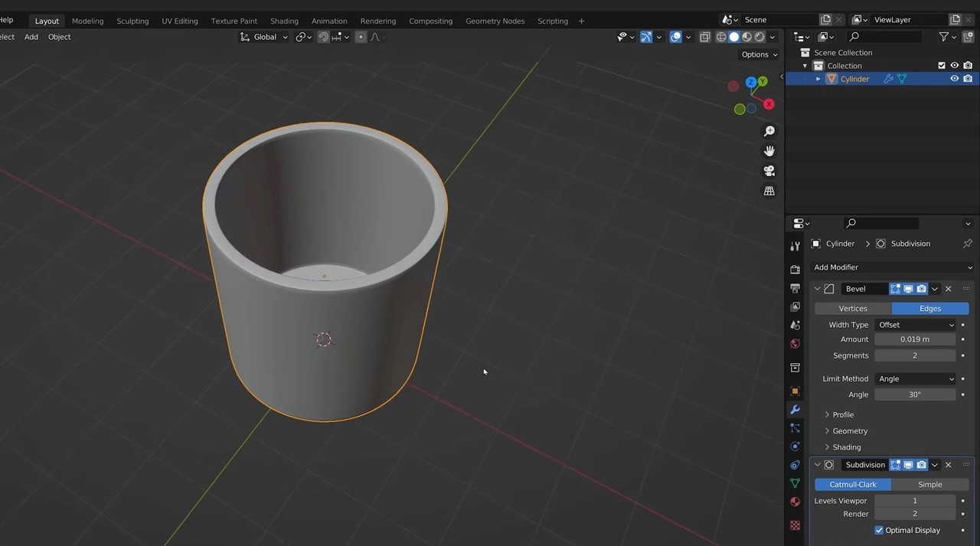Open the Object Constraints properties tab icon
Viewport: 980px width, 546px height.
click(x=795, y=465)
